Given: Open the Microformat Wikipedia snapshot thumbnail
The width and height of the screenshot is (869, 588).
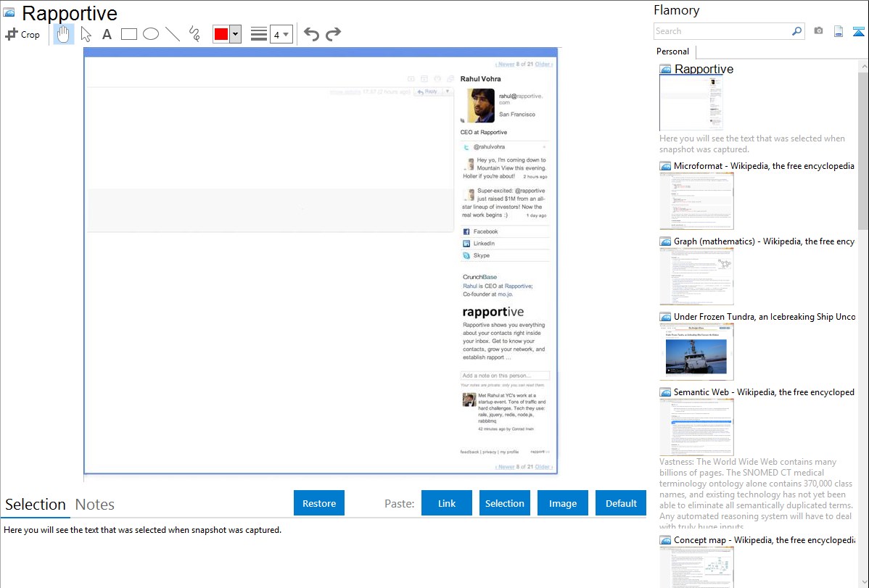Looking at the screenshot, I should [x=696, y=201].
